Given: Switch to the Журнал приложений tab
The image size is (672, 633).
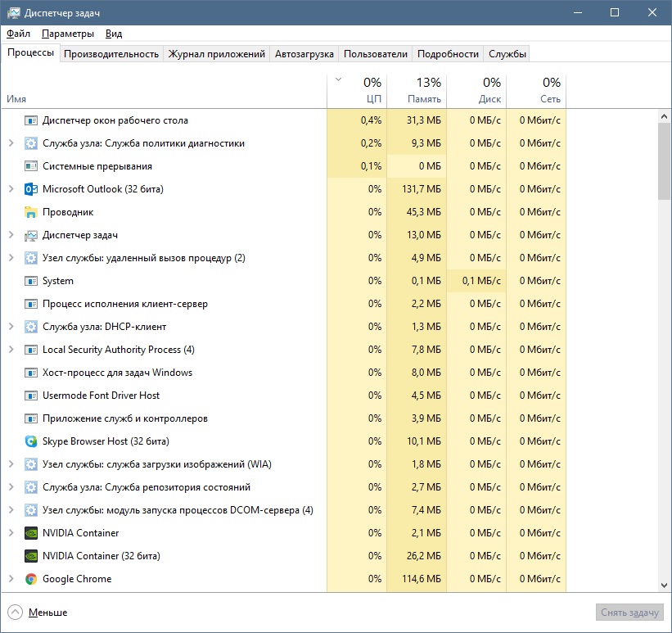Looking at the screenshot, I should 216,54.
